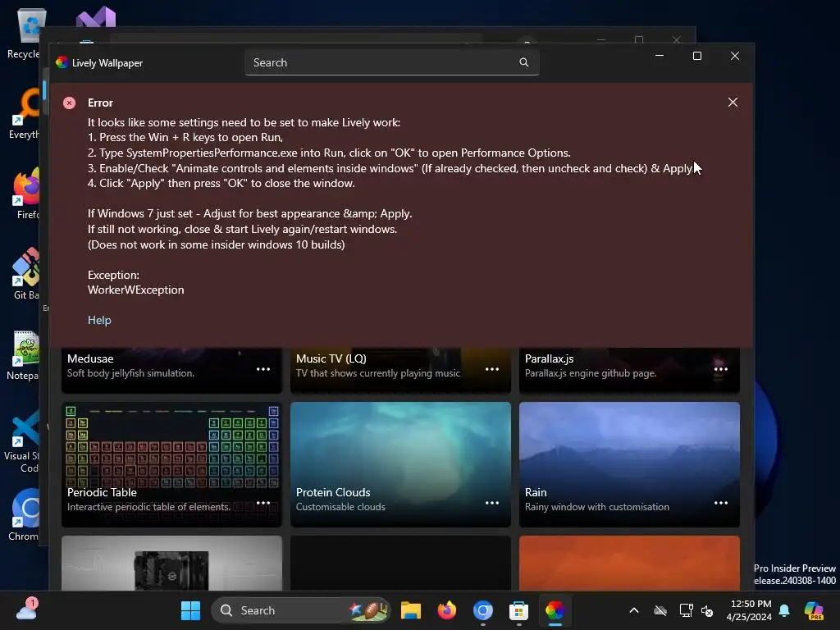Click the red error icon beside Error heading
Screen dimensions: 840x630
[x=69, y=103]
